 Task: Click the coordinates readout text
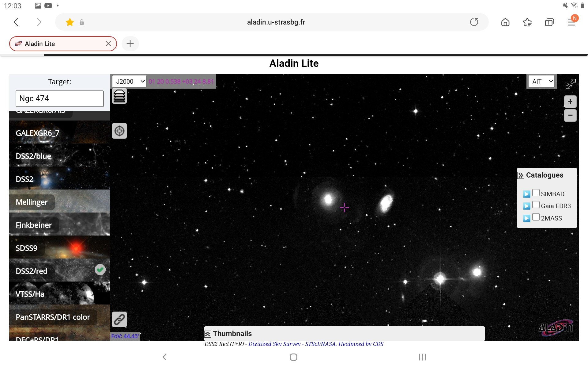[x=181, y=82]
